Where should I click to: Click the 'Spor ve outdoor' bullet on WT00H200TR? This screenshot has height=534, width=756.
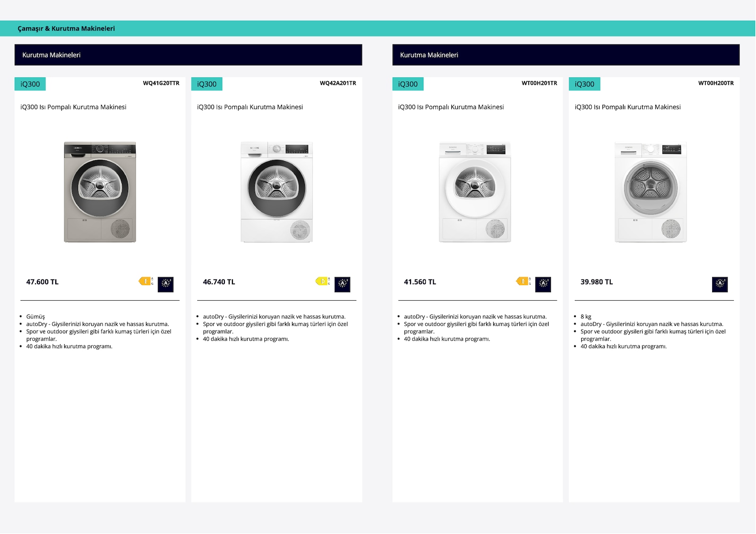pyautogui.click(x=653, y=335)
